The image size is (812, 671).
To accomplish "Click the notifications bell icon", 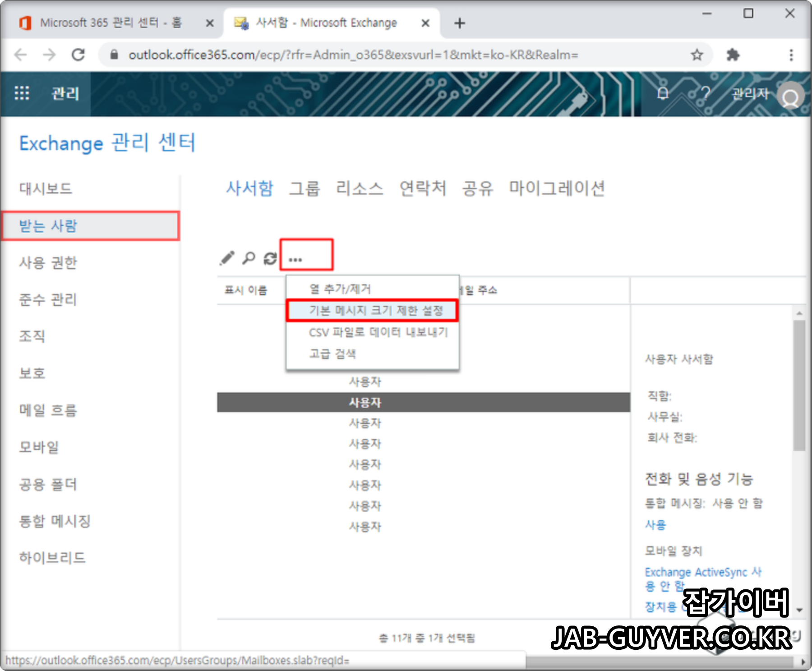I will coord(662,93).
